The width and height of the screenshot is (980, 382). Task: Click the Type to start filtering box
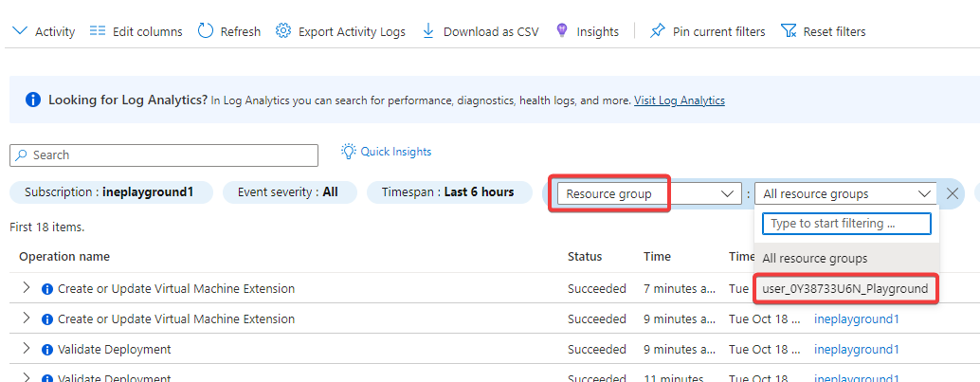pos(845,224)
